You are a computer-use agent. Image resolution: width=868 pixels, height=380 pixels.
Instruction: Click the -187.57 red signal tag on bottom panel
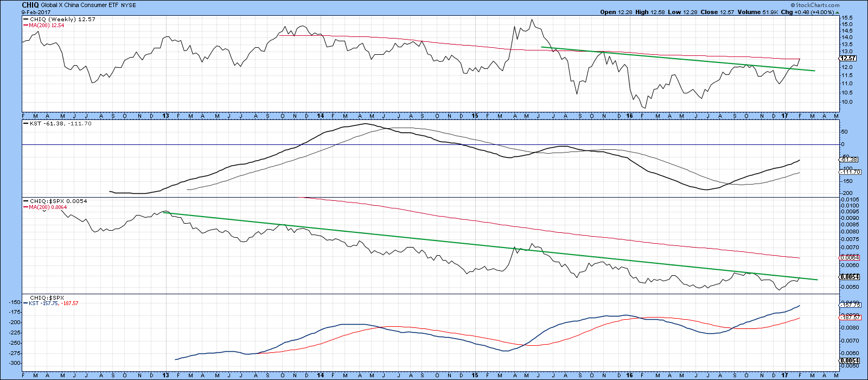(849, 317)
